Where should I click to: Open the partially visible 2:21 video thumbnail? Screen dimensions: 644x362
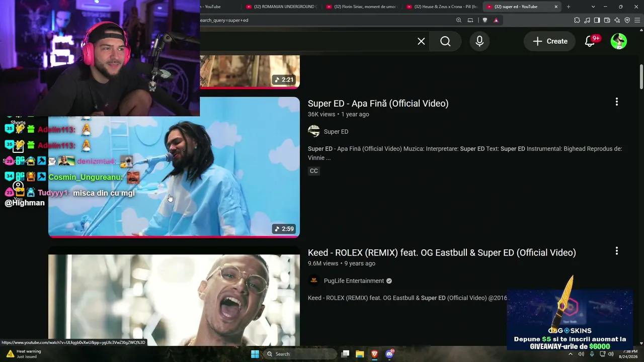[250, 72]
